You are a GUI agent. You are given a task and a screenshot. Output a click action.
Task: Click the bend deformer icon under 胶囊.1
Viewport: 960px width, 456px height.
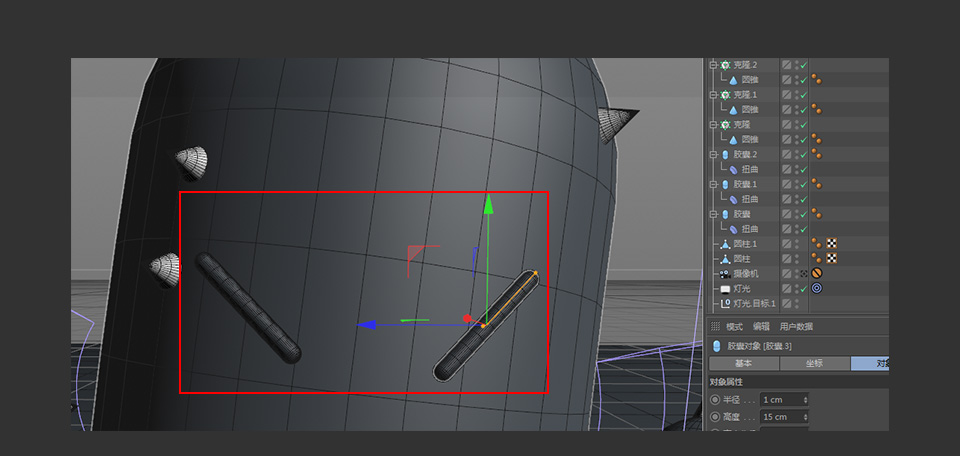point(733,199)
